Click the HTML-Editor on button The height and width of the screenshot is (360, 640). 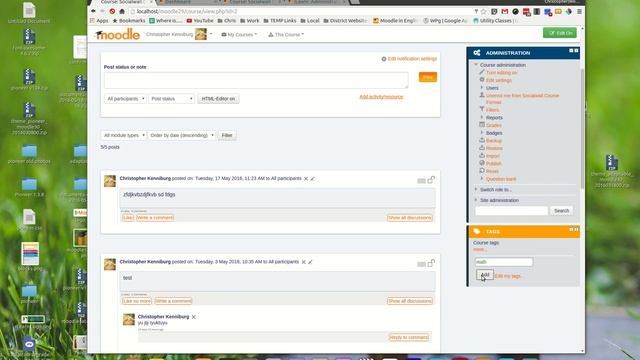click(218, 99)
